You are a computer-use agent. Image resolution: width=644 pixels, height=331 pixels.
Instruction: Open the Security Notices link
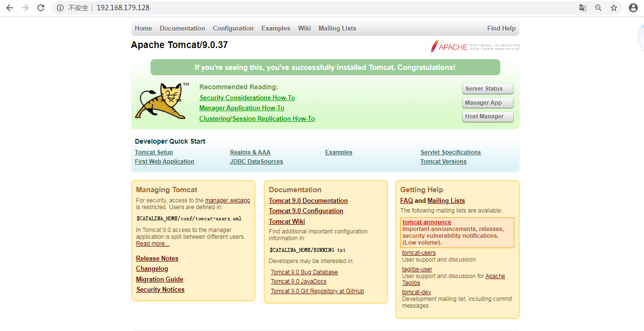click(x=160, y=290)
